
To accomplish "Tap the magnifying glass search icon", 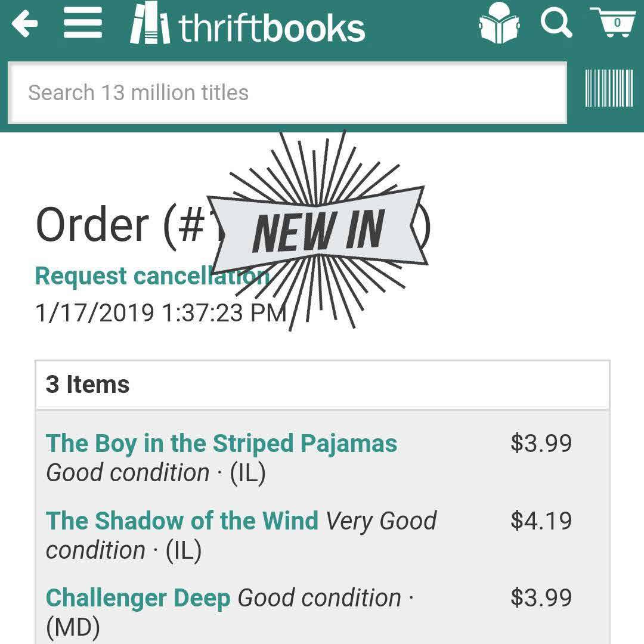I will [556, 23].
